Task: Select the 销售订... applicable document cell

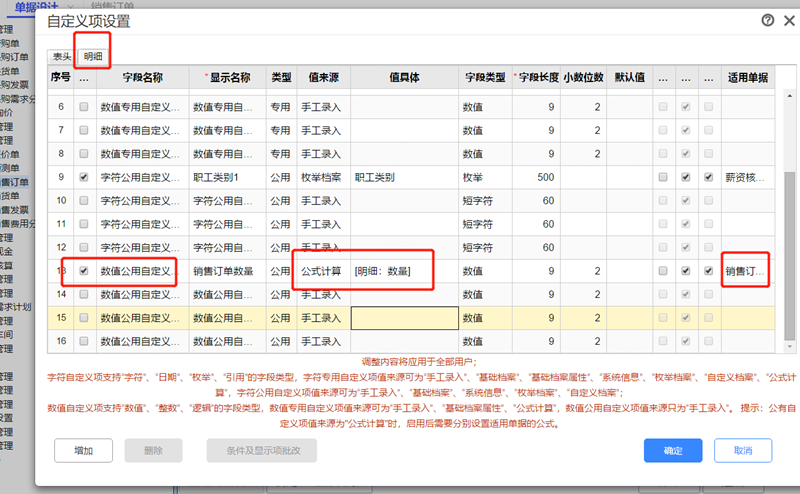Action: 747,271
